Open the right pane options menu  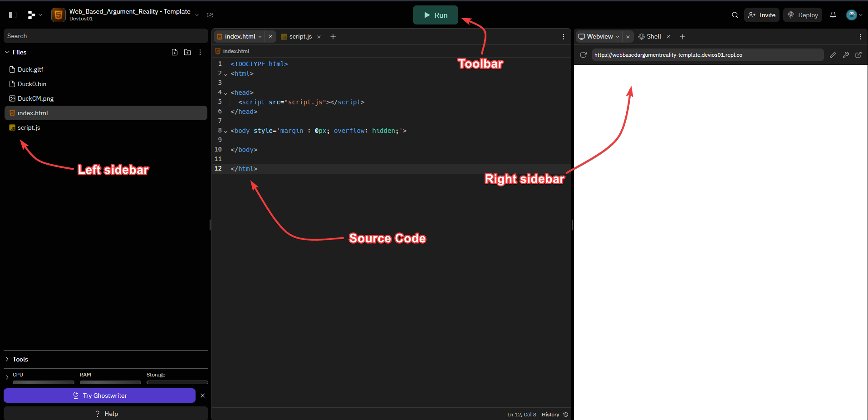[860, 37]
